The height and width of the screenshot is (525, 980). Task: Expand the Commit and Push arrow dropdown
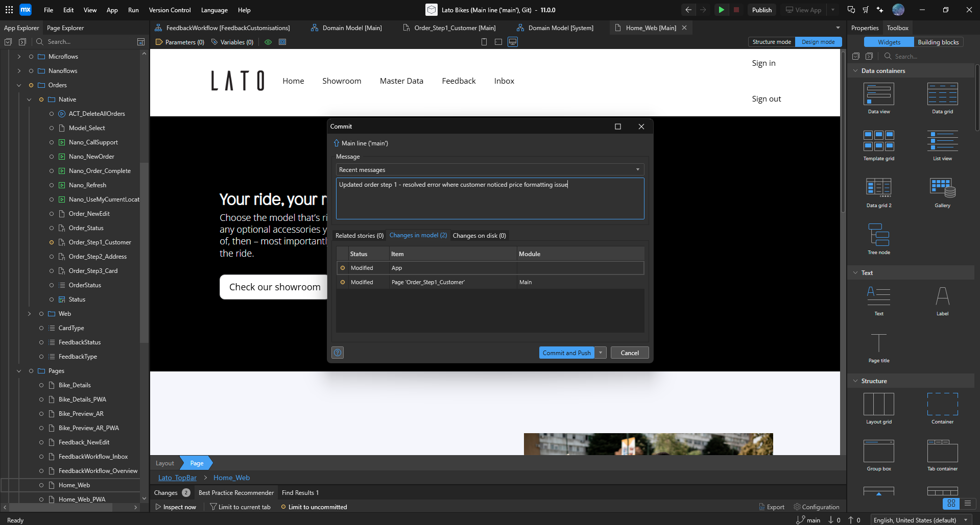tap(601, 353)
